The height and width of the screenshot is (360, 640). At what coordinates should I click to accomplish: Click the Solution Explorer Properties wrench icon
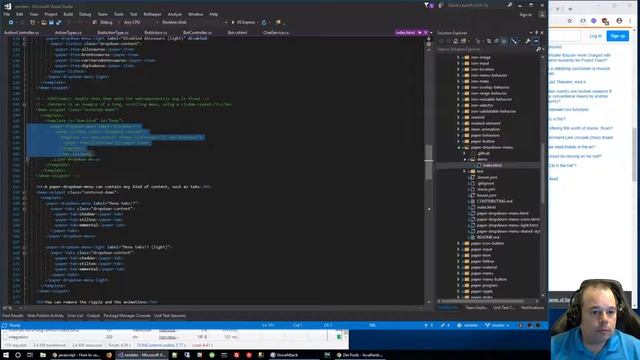tap(527, 41)
